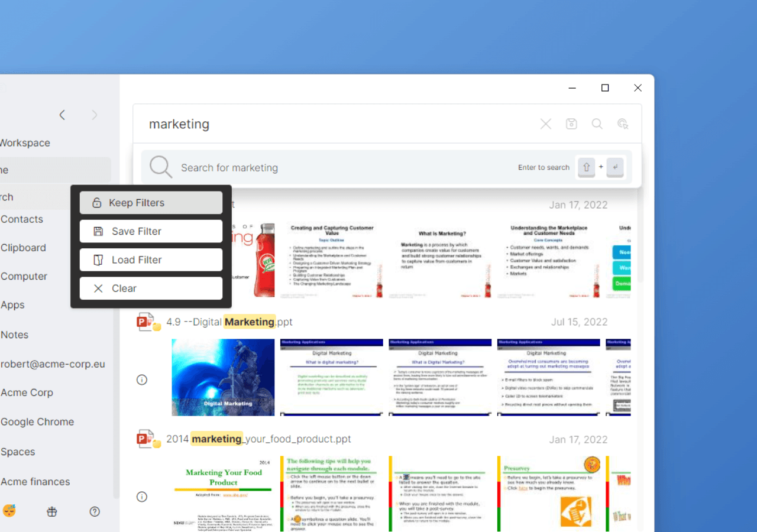Screen dimensions: 757x532
Task: Select robert@acme-corp.eu account in sidebar
Action: [x=53, y=364]
